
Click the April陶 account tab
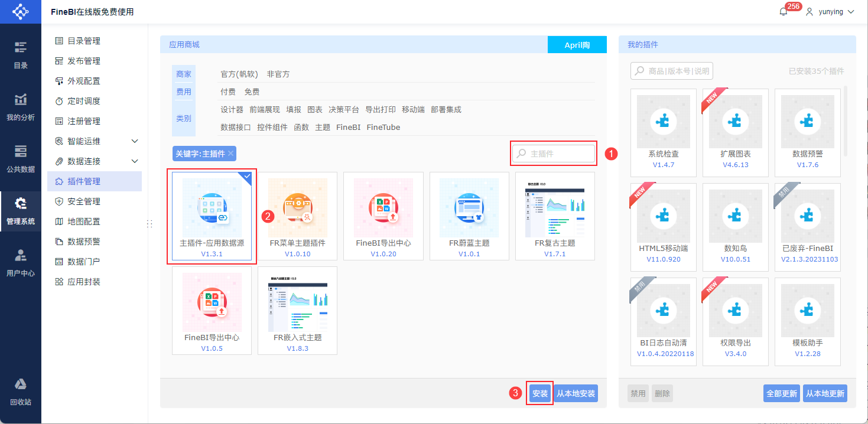[x=577, y=45]
